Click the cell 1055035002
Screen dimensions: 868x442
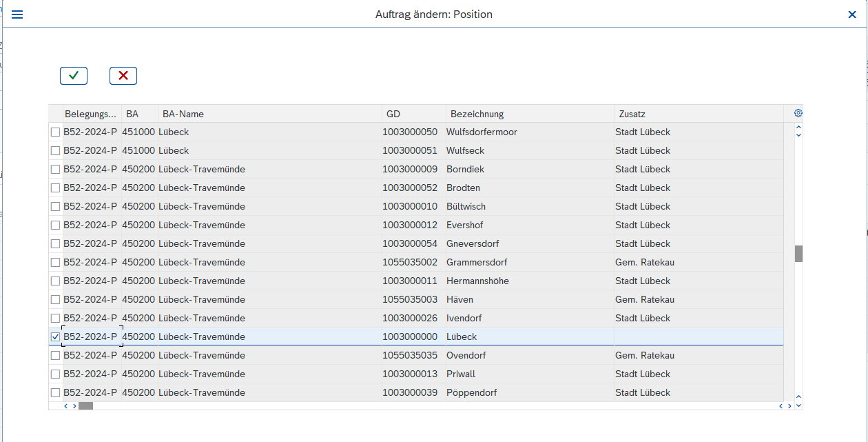pos(414,263)
